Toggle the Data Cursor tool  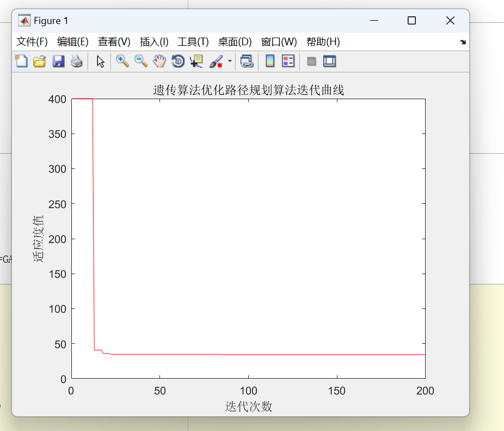(x=196, y=62)
